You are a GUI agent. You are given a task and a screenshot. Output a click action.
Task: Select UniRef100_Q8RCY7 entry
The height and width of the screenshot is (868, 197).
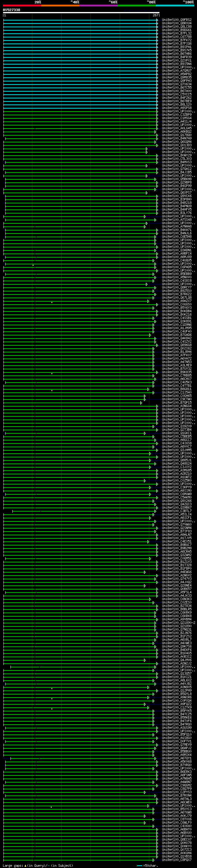[x=176, y=287]
